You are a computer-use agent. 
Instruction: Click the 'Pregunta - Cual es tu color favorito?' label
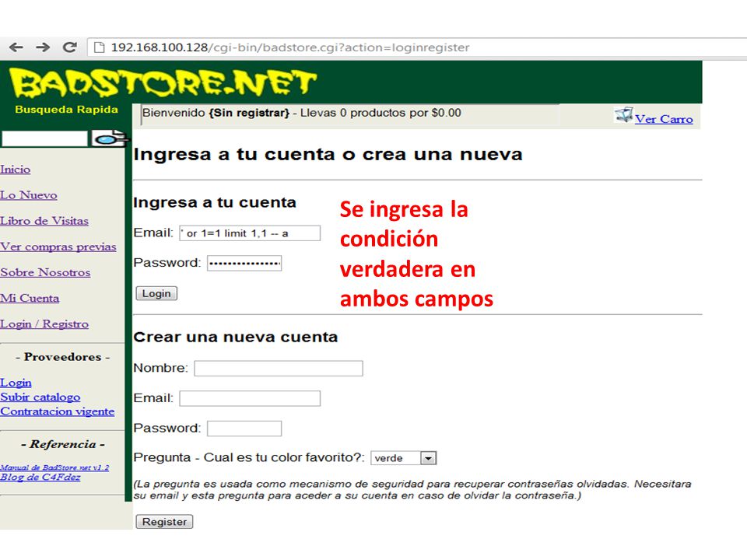249,457
